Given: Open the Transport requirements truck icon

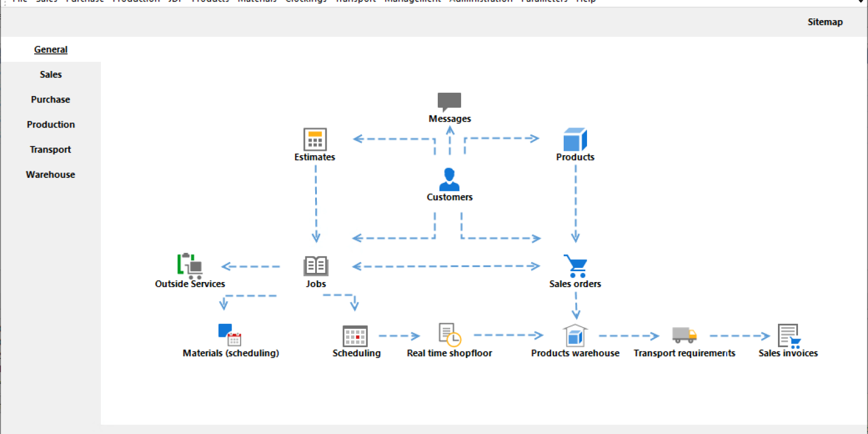Looking at the screenshot, I should click(x=684, y=335).
